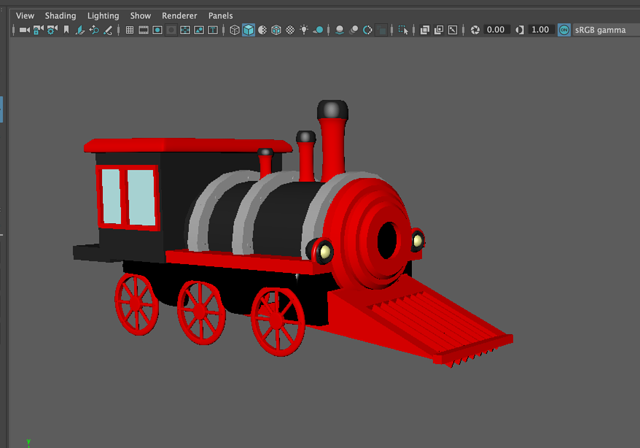Open the View menu

pyautogui.click(x=25, y=16)
